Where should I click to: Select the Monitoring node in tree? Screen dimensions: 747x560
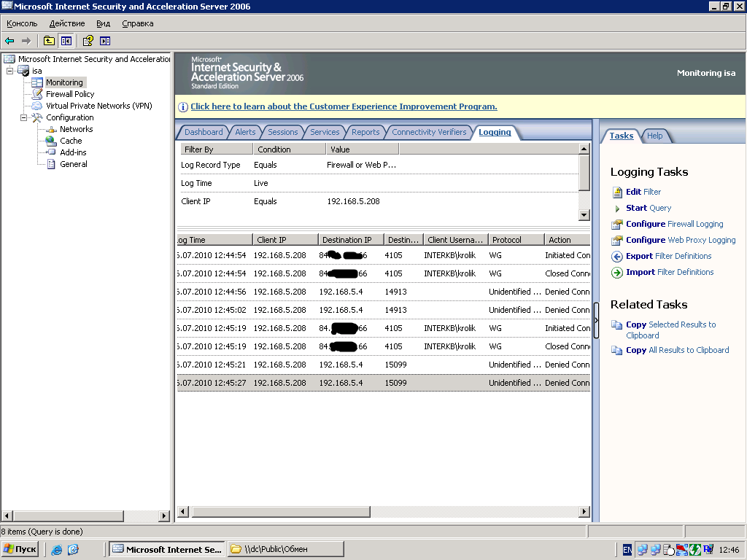pyautogui.click(x=64, y=82)
